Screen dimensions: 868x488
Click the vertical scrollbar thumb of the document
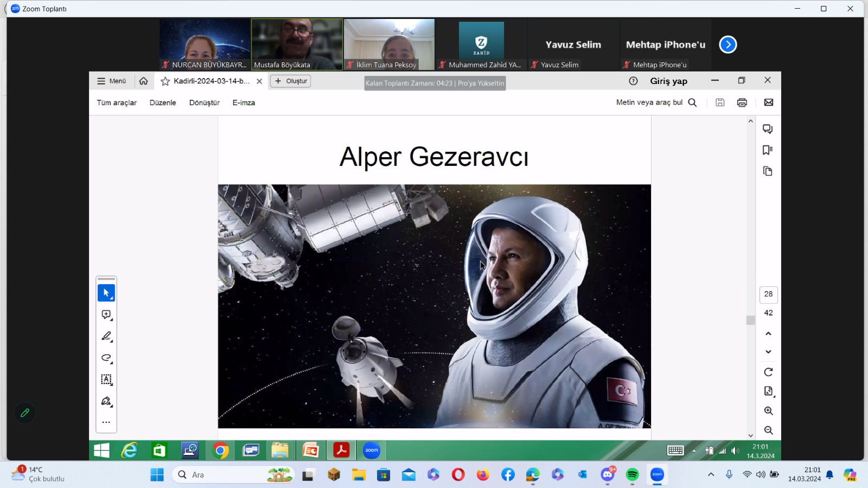click(x=751, y=320)
